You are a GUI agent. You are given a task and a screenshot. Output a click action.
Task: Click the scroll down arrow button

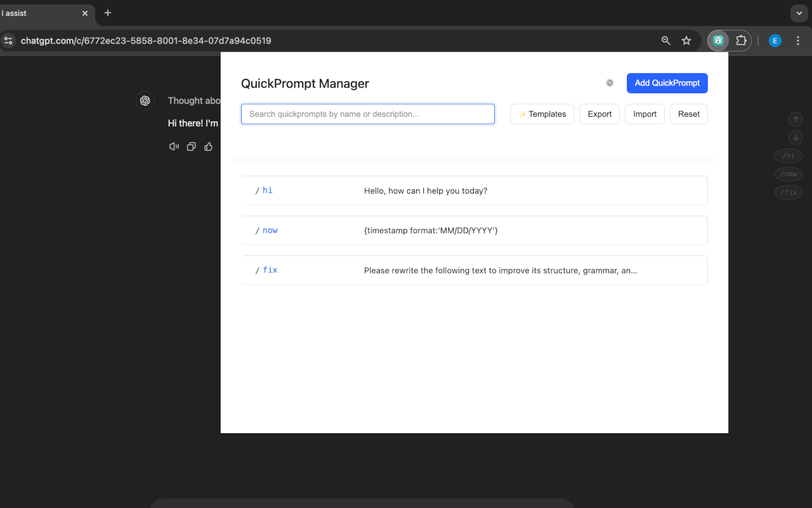(x=796, y=137)
